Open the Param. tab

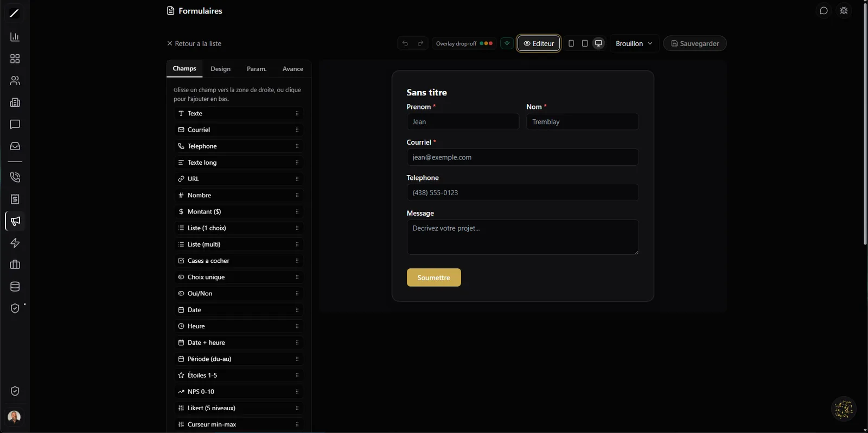coord(257,69)
